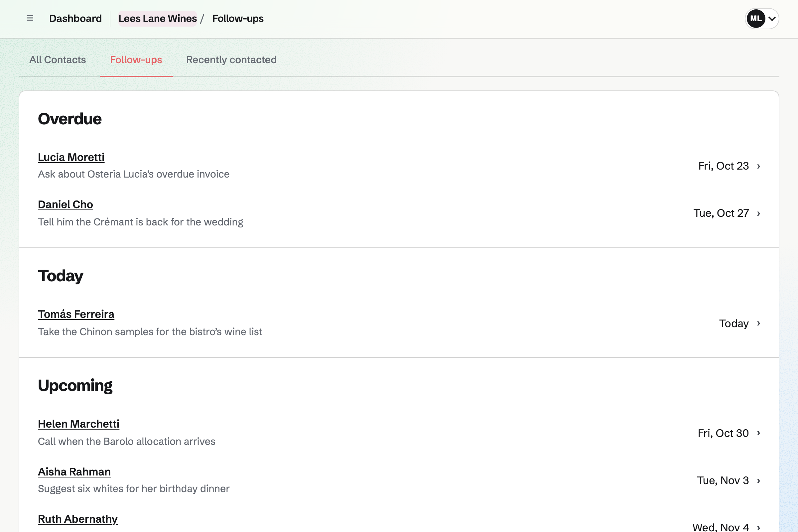
Task: Click 'Take the Chinon samples' note
Action: [x=150, y=332]
